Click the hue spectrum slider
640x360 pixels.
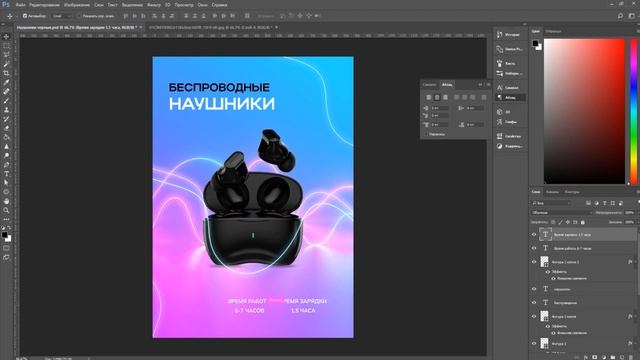tap(633, 111)
